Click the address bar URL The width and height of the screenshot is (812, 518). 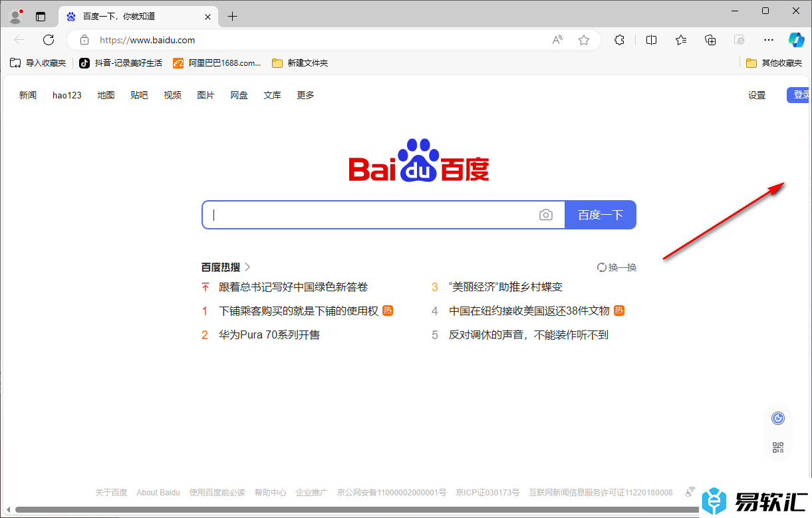147,40
